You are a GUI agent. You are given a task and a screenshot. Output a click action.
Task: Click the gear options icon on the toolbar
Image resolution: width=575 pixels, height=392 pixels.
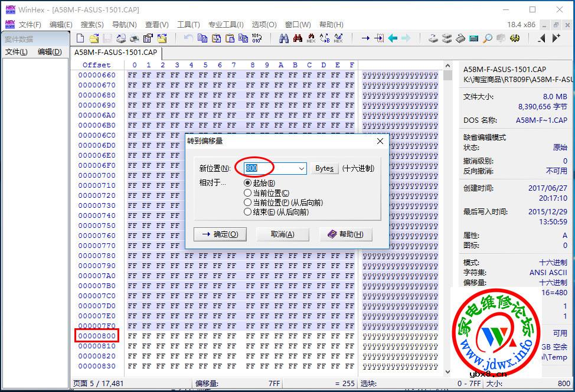tap(515, 38)
